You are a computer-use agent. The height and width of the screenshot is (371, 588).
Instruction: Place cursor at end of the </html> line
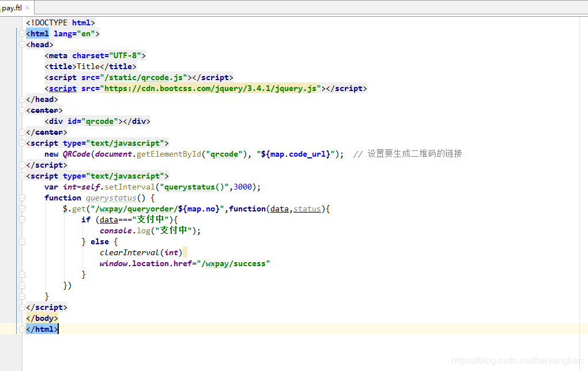(x=59, y=329)
